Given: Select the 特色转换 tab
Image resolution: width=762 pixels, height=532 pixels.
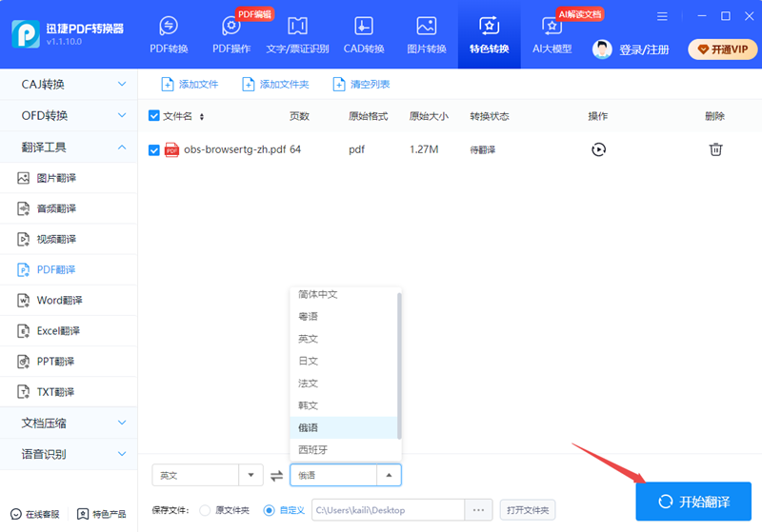Looking at the screenshot, I should coord(489,35).
